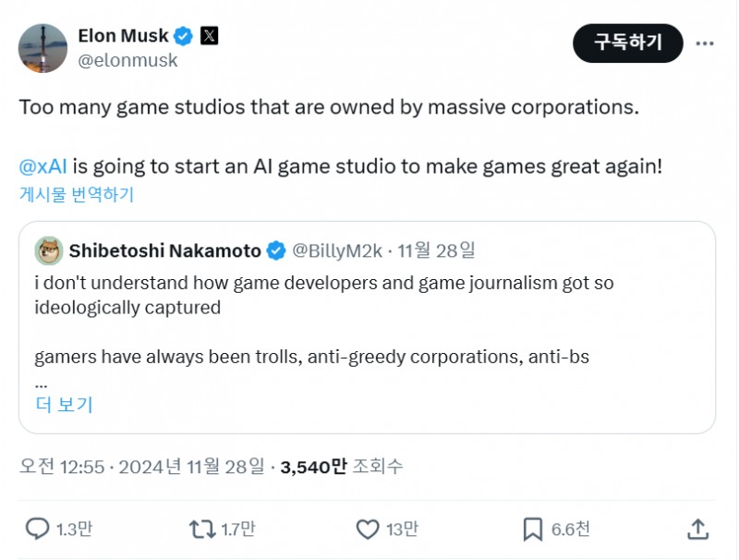Click the share upload icon

click(698, 529)
